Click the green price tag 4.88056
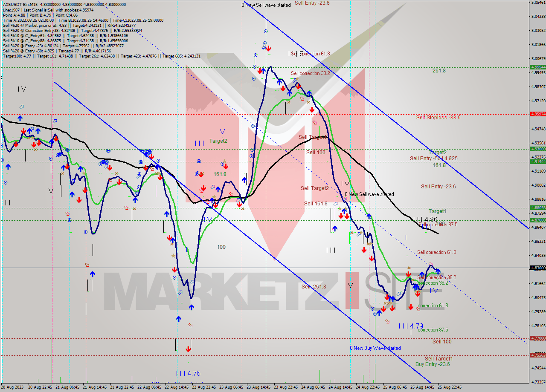The image size is (546, 392). pyautogui.click(x=537, y=208)
